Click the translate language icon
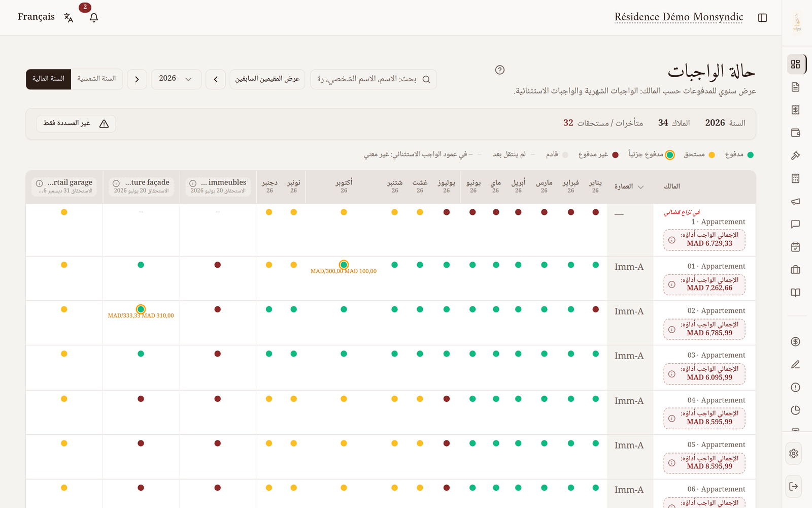Viewport: 812px width, 508px height. (x=69, y=18)
